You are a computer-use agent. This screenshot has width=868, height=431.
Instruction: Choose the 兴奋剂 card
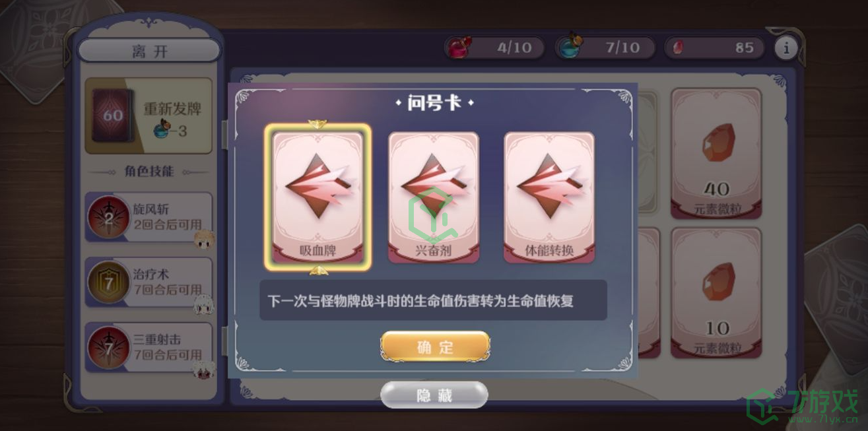coord(433,197)
